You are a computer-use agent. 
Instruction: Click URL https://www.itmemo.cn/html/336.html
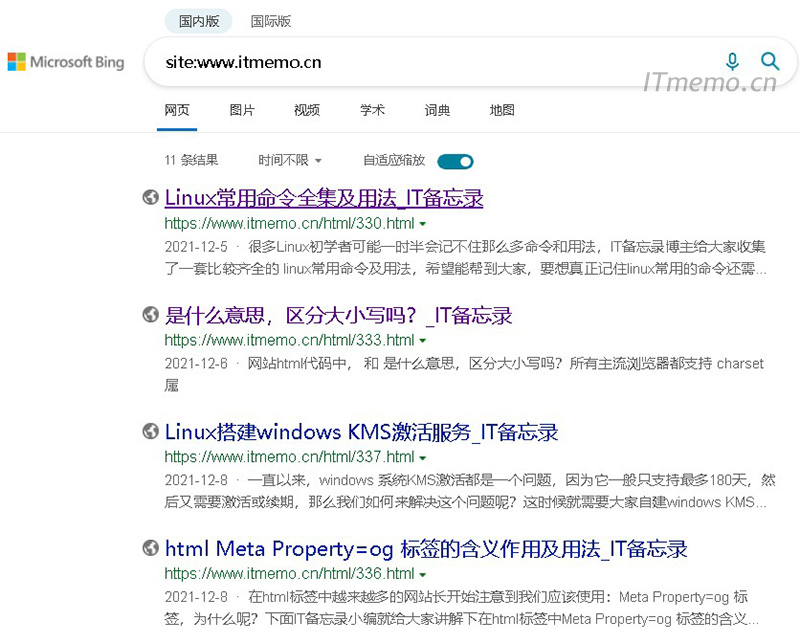289,574
